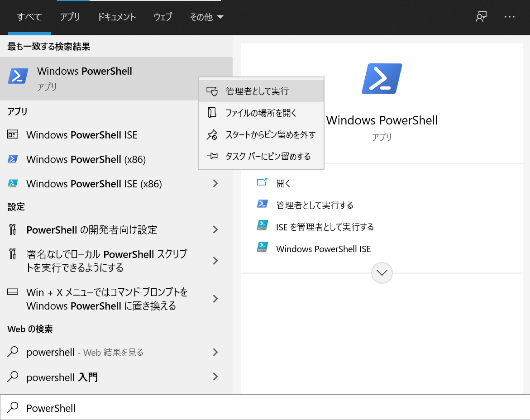
Task: Click the tools icon beside 署名なしでローカル PowerShell
Action: pos(13,254)
